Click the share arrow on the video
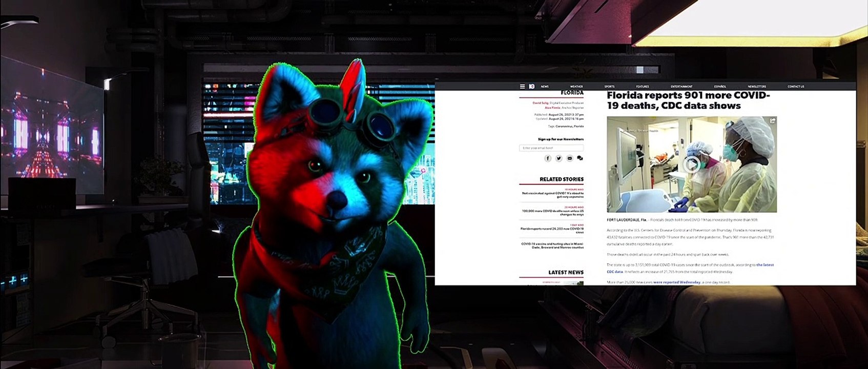The width and height of the screenshot is (868, 369). 772,121
